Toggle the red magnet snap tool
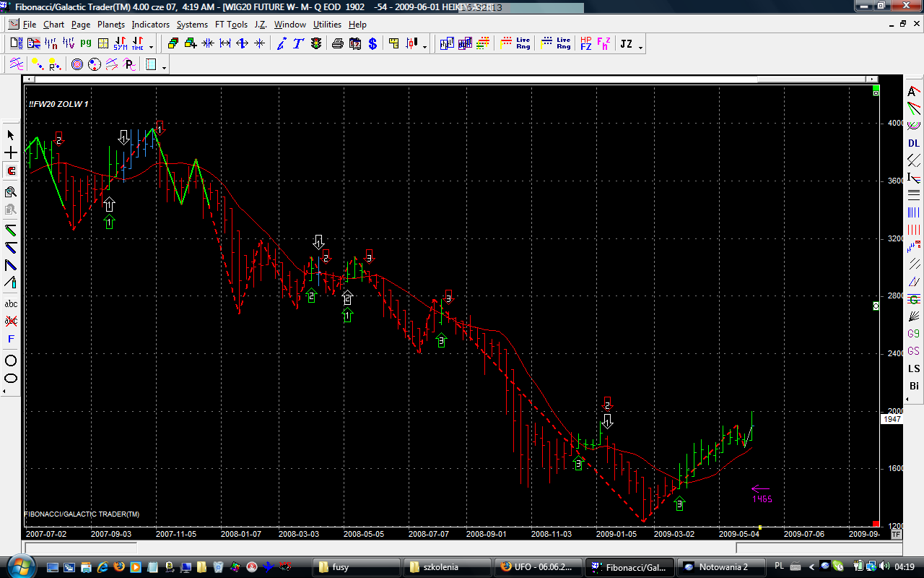 coord(11,171)
